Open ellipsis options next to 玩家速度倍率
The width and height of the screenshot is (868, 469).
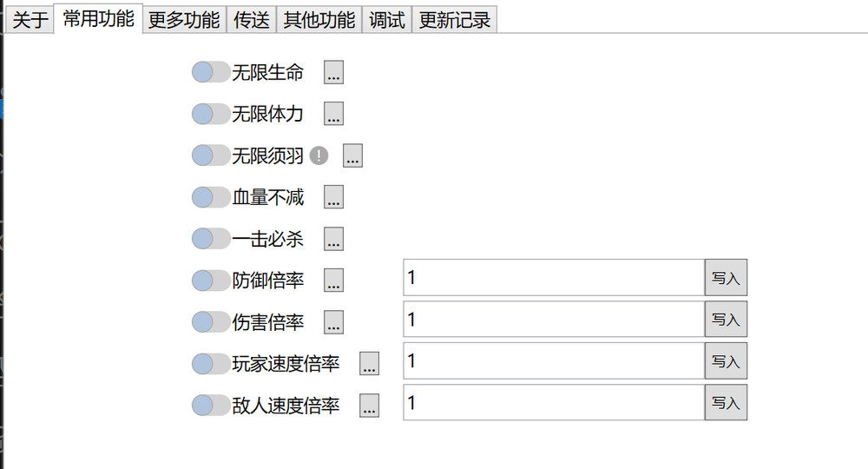[x=369, y=364]
